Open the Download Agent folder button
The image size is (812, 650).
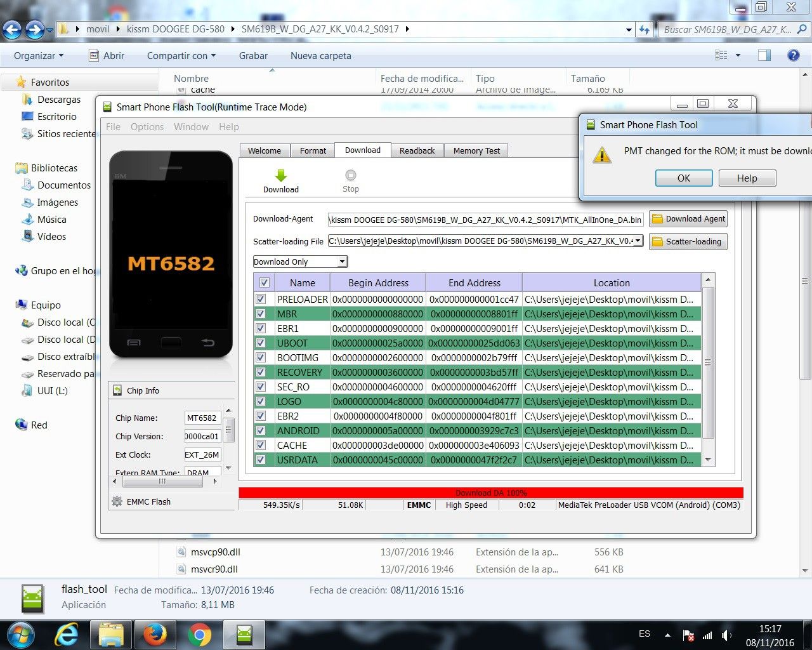[x=688, y=219]
